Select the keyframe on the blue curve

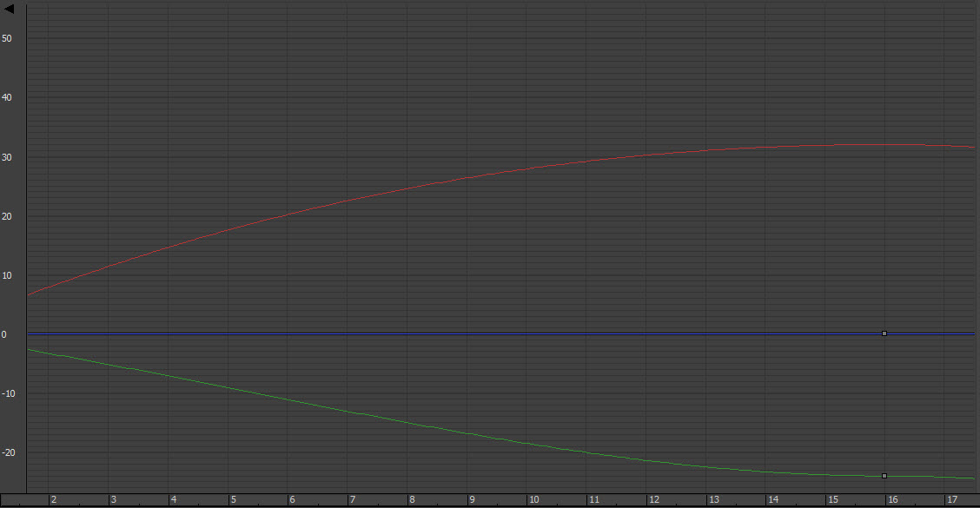[884, 333]
